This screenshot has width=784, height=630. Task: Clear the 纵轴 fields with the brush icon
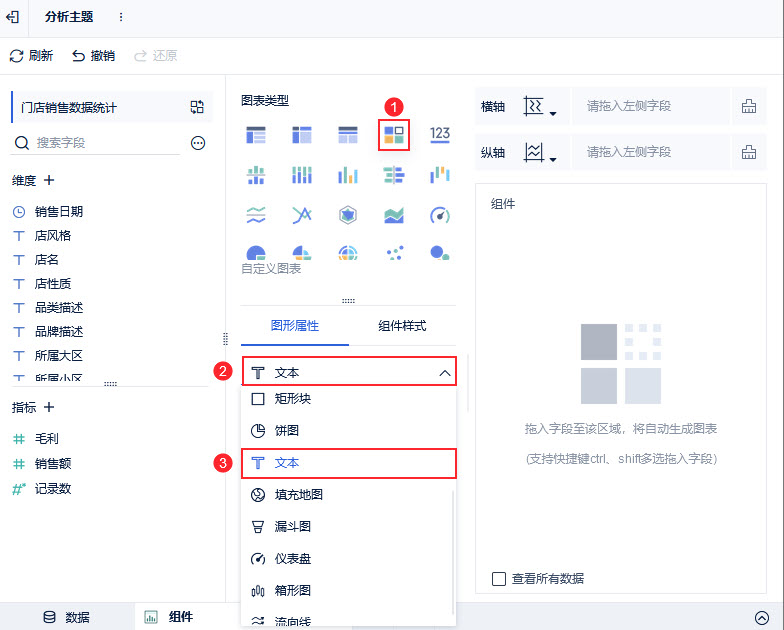coord(748,152)
